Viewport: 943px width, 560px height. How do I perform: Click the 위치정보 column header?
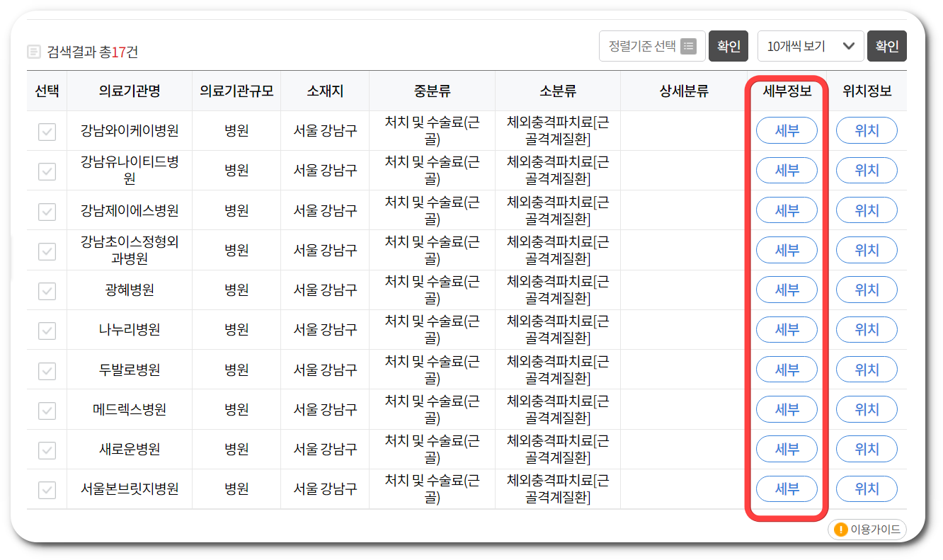867,91
